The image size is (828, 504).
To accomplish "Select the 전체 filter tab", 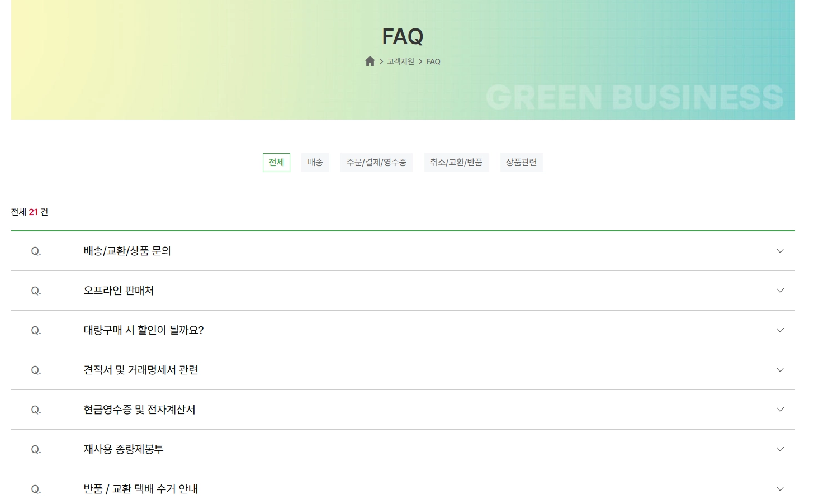I will tap(276, 163).
